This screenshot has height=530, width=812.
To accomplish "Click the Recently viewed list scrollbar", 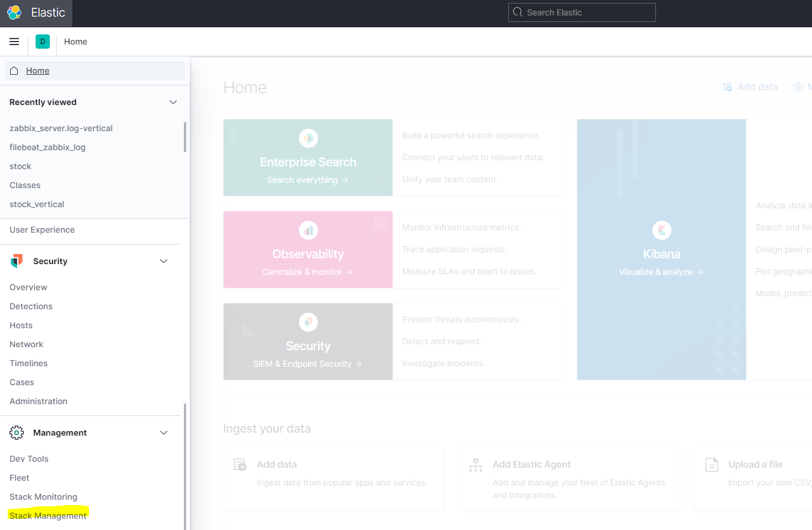I will pyautogui.click(x=185, y=137).
